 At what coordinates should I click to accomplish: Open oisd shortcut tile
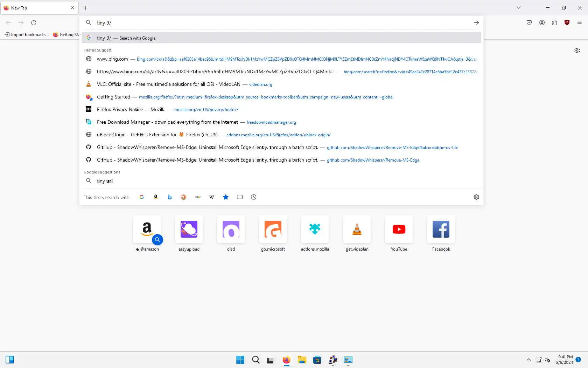[x=231, y=229]
